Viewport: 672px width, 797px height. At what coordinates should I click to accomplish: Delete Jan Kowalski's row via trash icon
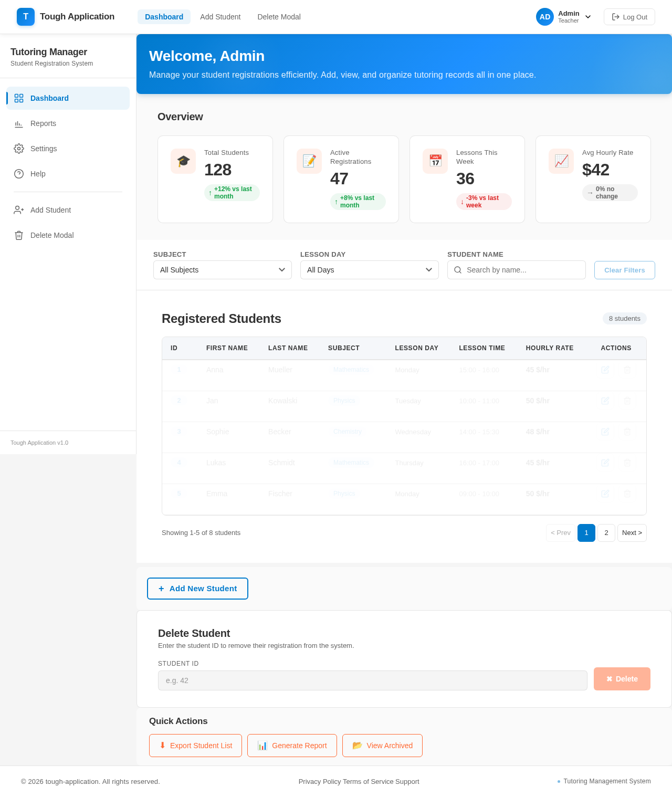(627, 401)
